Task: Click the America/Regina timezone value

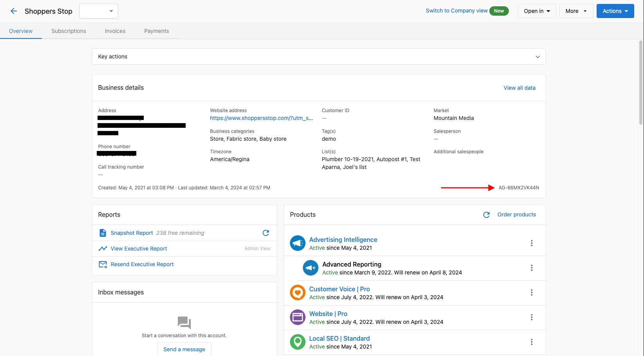Action: pyautogui.click(x=230, y=159)
